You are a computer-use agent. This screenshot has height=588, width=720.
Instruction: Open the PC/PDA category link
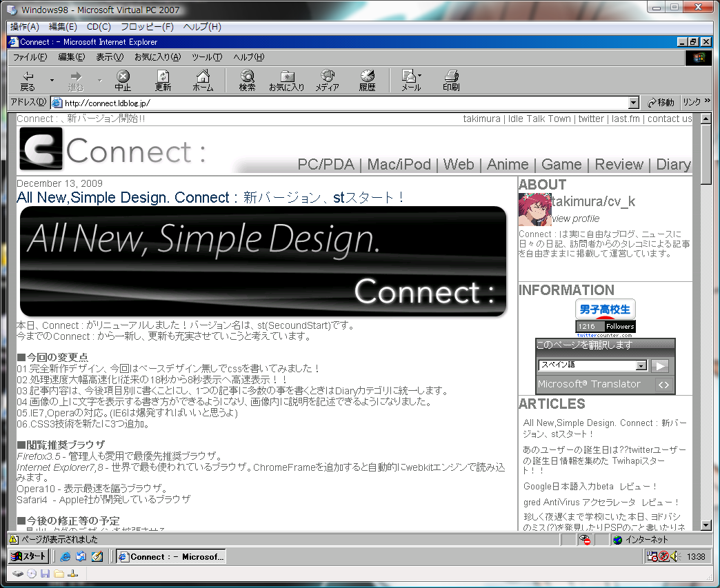coord(326,164)
